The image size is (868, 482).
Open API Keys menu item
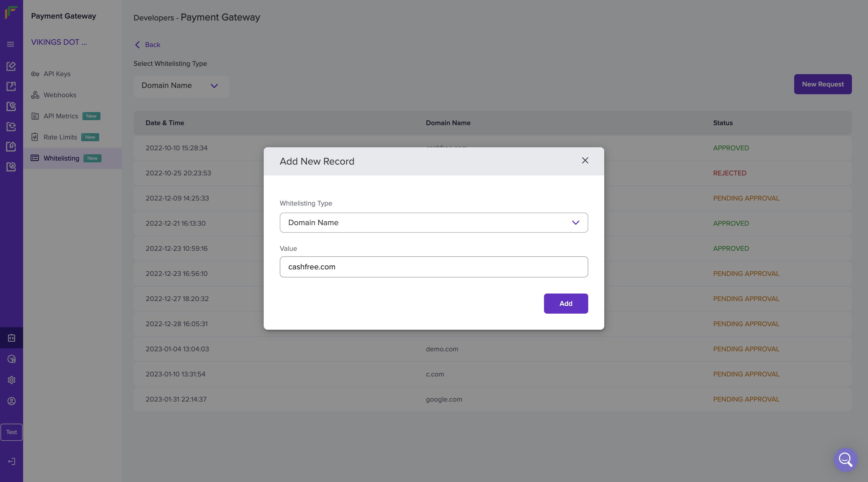pyautogui.click(x=57, y=74)
